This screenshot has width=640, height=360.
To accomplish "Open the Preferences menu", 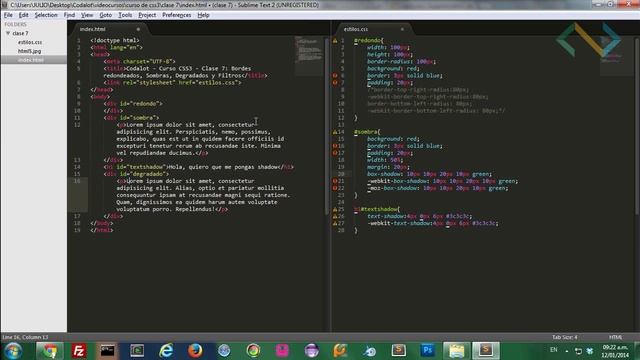I will point(176,15).
